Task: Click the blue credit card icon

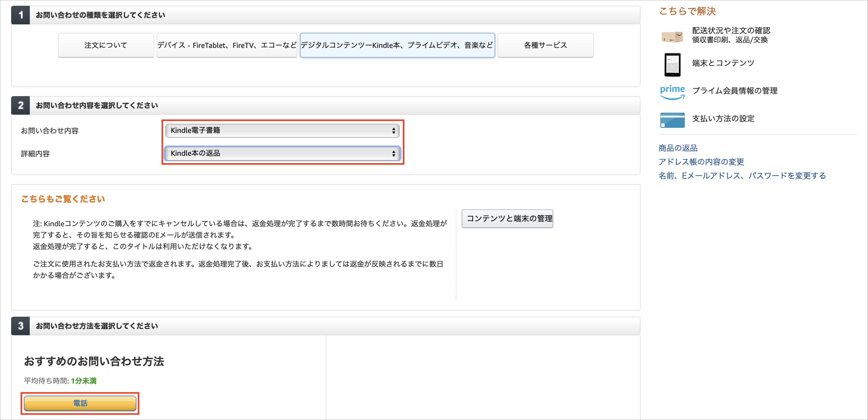Action: point(672,119)
